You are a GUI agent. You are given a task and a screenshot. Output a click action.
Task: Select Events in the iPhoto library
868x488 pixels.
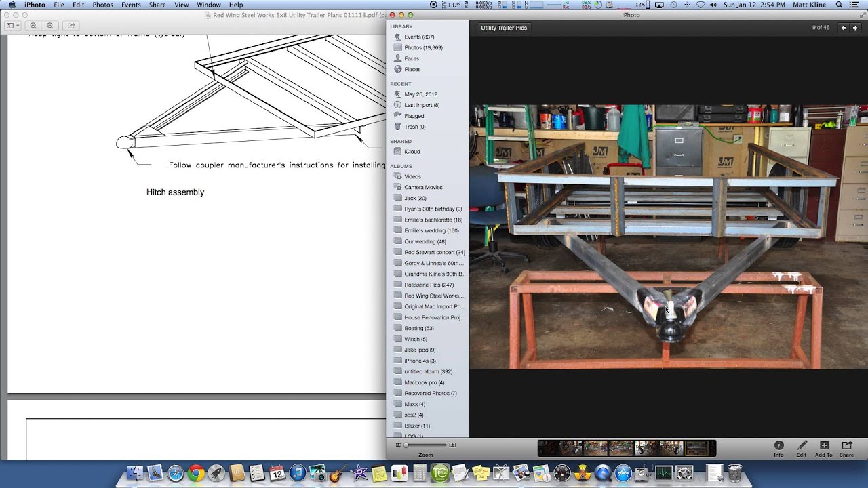tap(419, 37)
